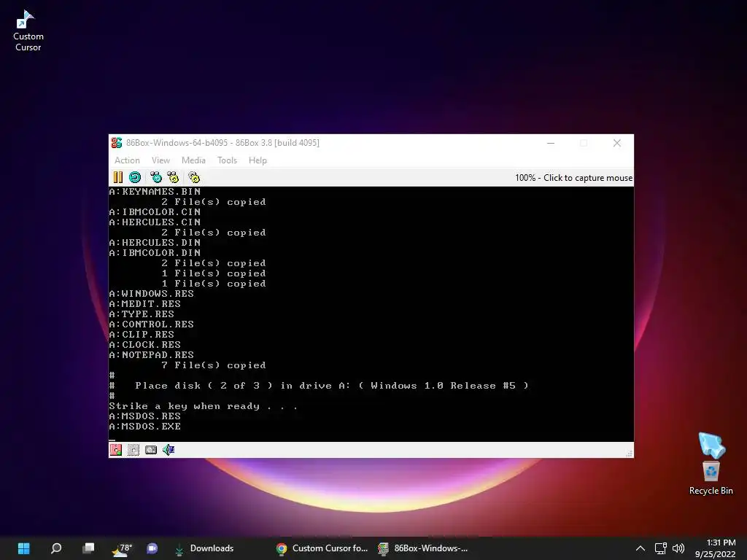Viewport: 747px width, 560px height.
Task: Click '100% - Click to capture mouse' status
Action: coord(573,178)
